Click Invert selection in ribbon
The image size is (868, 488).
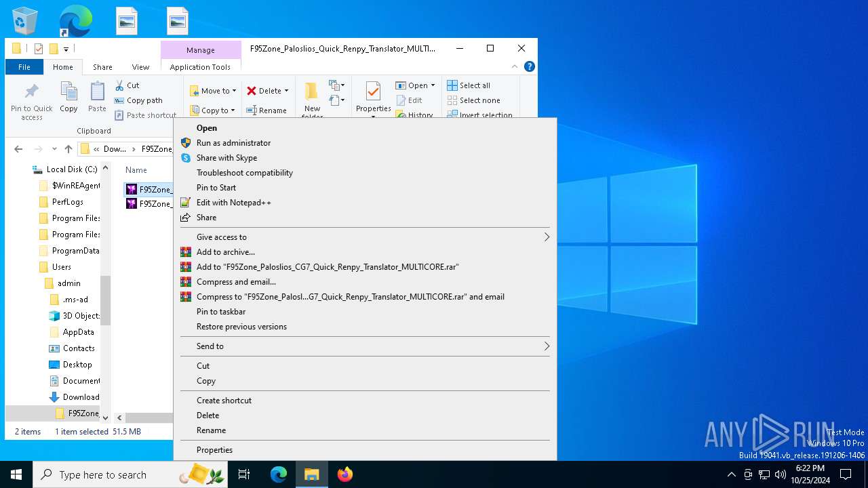point(479,115)
